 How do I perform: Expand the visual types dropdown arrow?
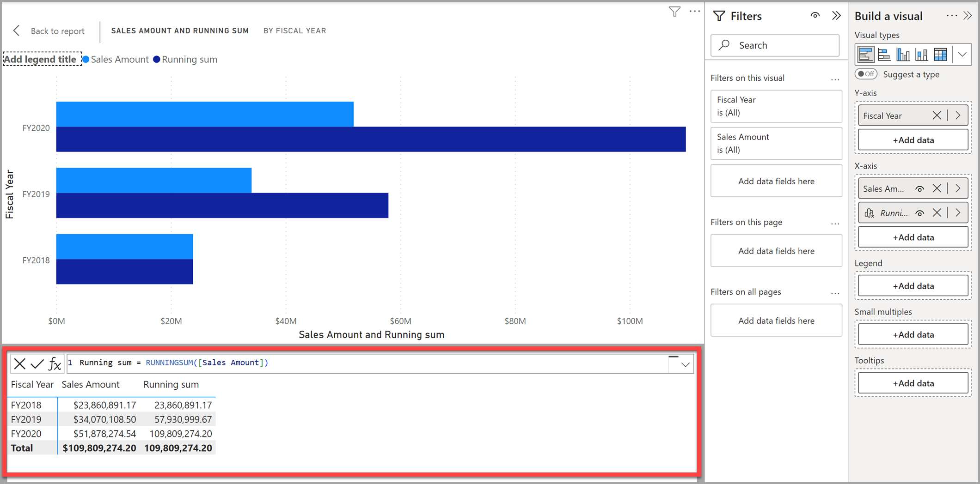tap(962, 54)
